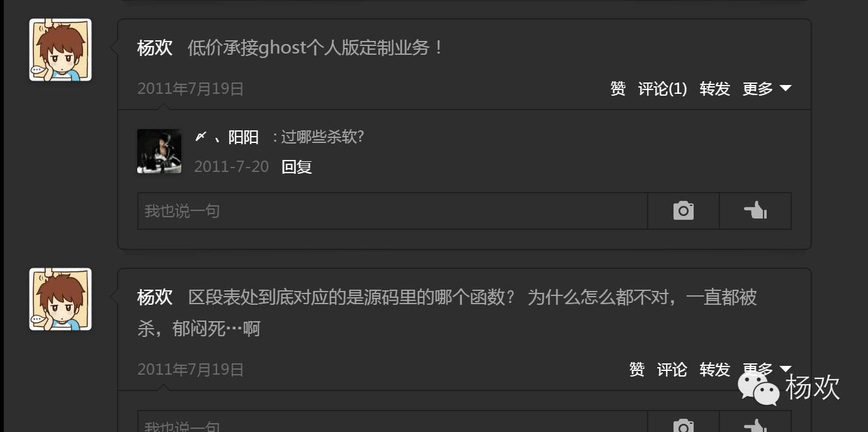Click WeChat logo icon at bottom right

(758, 388)
